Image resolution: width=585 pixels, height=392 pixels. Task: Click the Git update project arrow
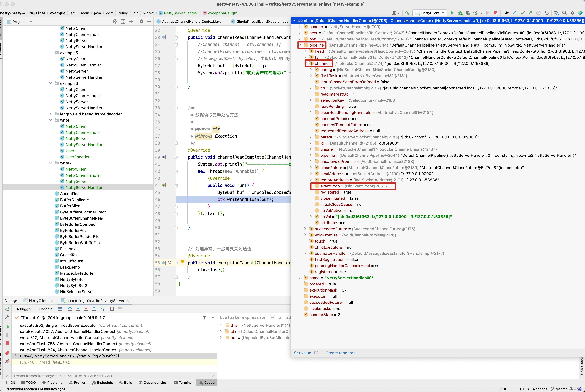pos(514,13)
